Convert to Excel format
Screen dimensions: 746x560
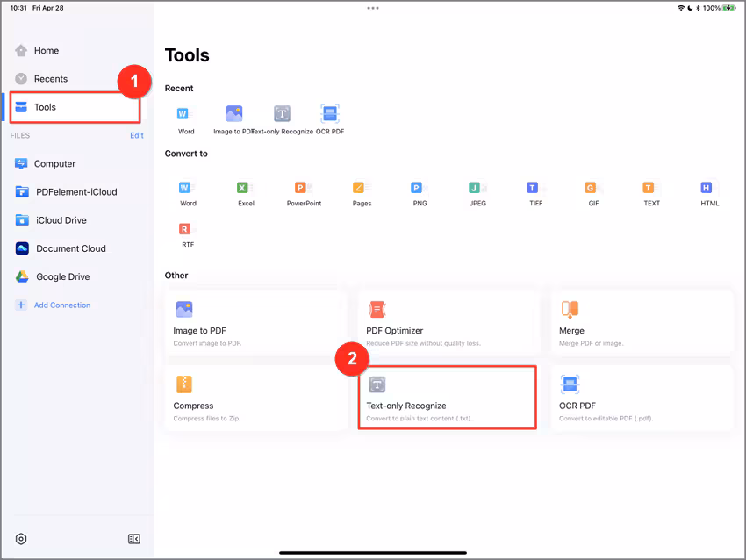coord(246,193)
